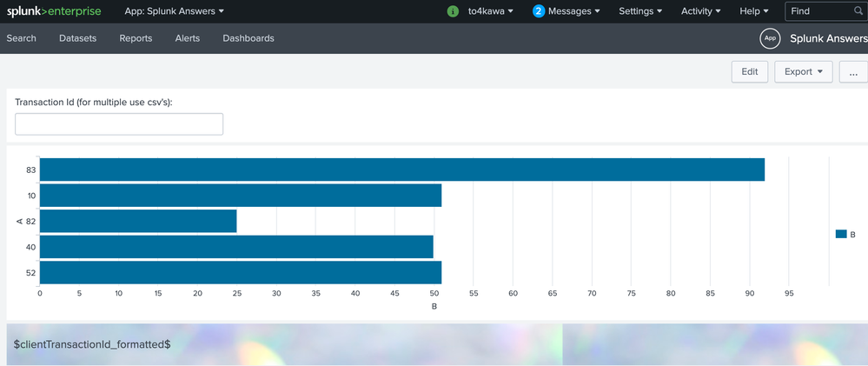
Task: Click the y-axis category label 83
Action: 31,170
